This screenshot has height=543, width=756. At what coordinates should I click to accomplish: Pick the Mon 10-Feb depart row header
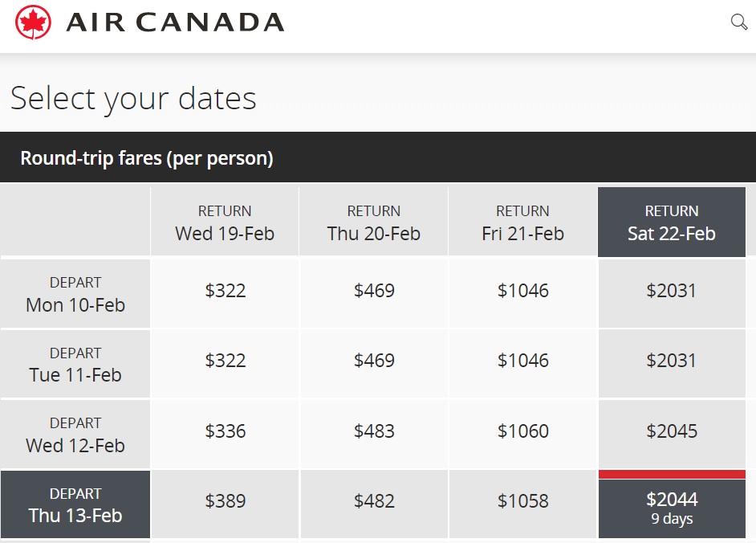pos(75,293)
